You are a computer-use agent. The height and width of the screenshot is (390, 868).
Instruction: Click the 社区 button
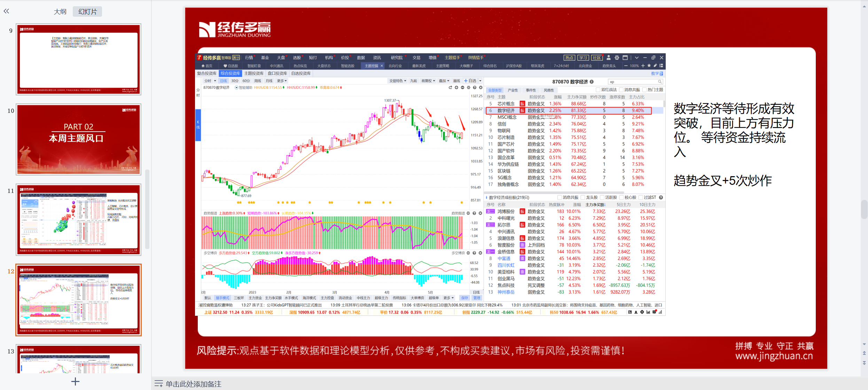click(x=597, y=58)
